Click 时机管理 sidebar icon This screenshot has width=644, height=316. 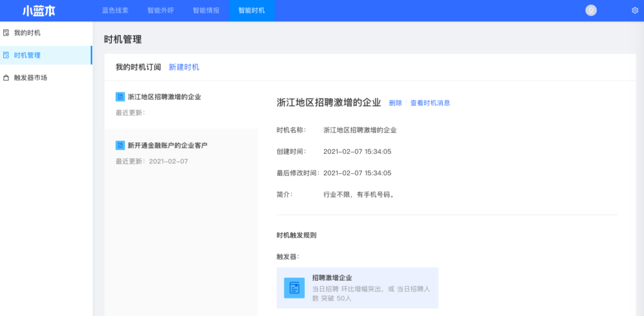pyautogui.click(x=6, y=55)
